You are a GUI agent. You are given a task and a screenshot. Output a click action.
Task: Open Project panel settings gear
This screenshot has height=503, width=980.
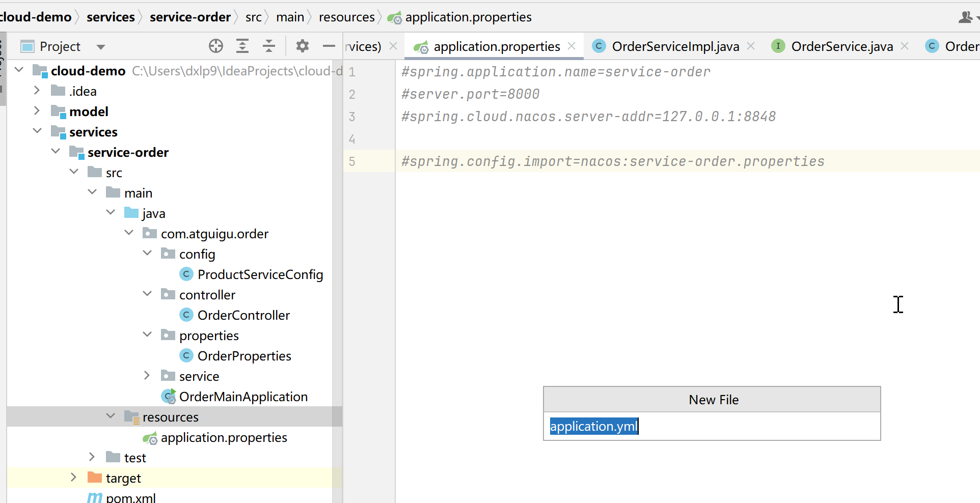(303, 46)
